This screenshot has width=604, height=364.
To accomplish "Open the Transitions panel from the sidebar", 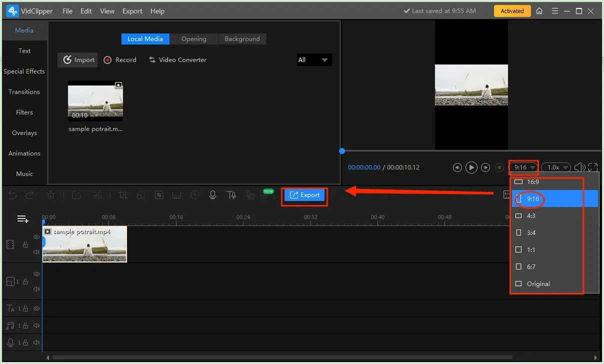I will pos(24,91).
